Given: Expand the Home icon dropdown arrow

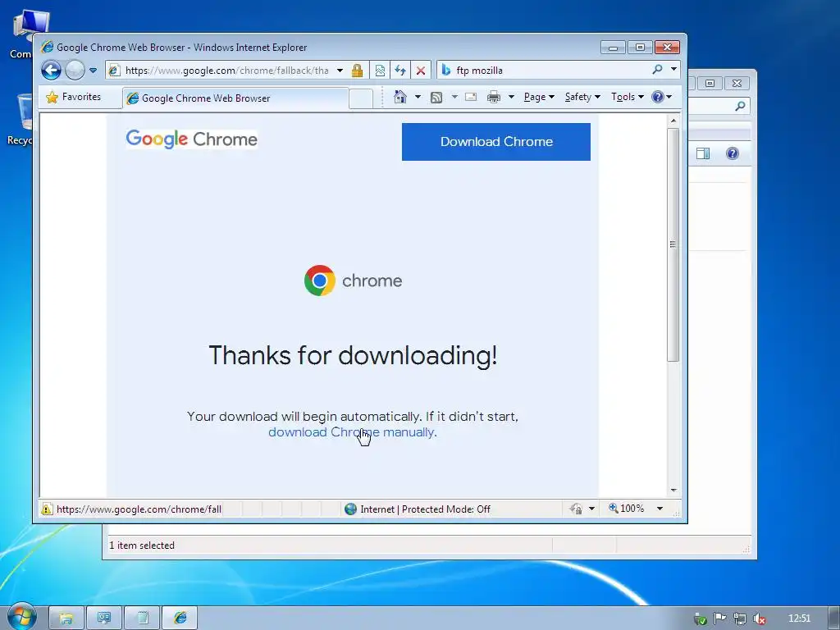Looking at the screenshot, I should pos(418,97).
